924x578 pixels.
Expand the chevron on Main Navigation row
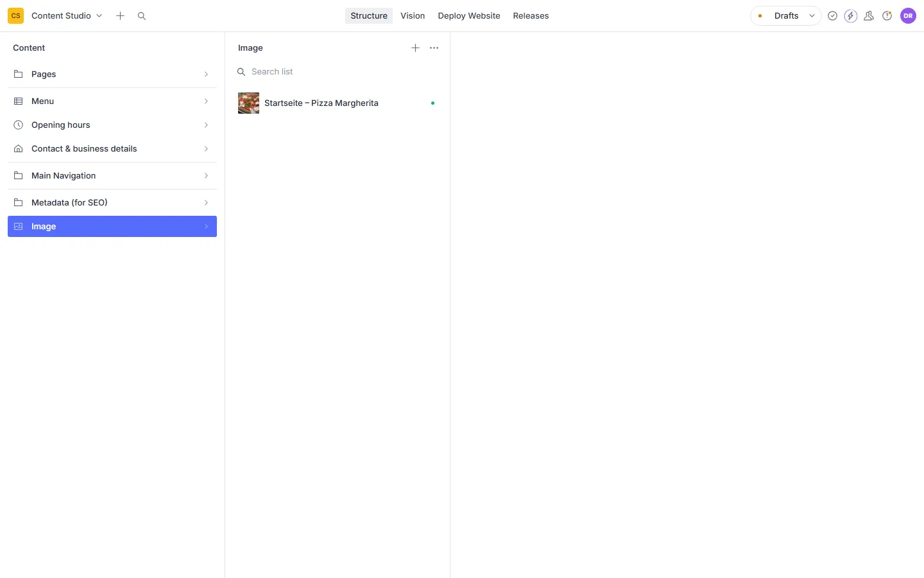[206, 175]
